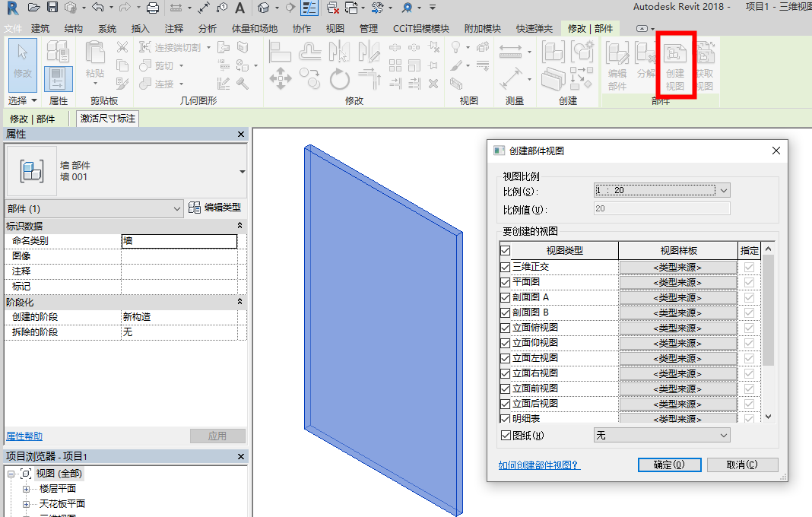
Task: Uncheck the 三维正交 view type
Action: click(506, 268)
